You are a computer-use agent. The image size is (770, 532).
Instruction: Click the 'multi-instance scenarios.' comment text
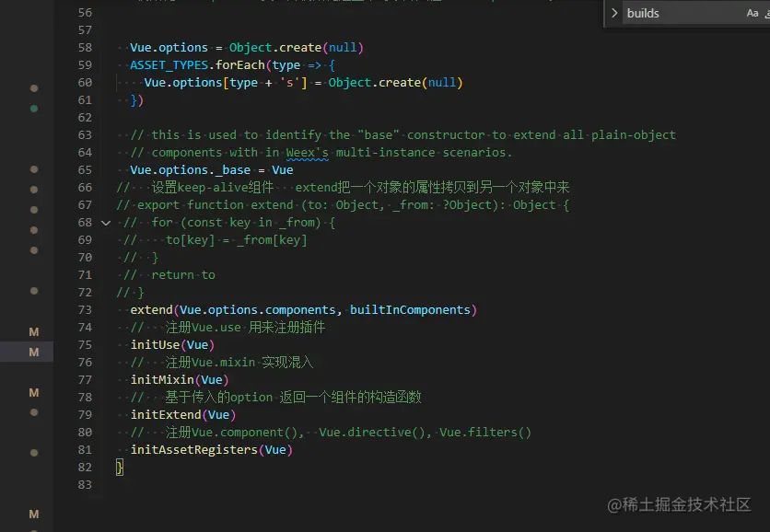pyautogui.click(x=424, y=153)
